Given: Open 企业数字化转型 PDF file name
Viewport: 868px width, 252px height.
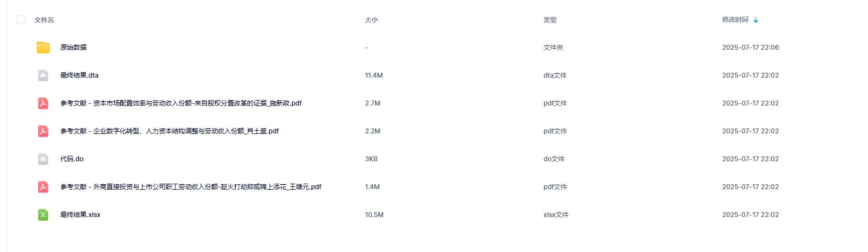Looking at the screenshot, I should [x=169, y=131].
